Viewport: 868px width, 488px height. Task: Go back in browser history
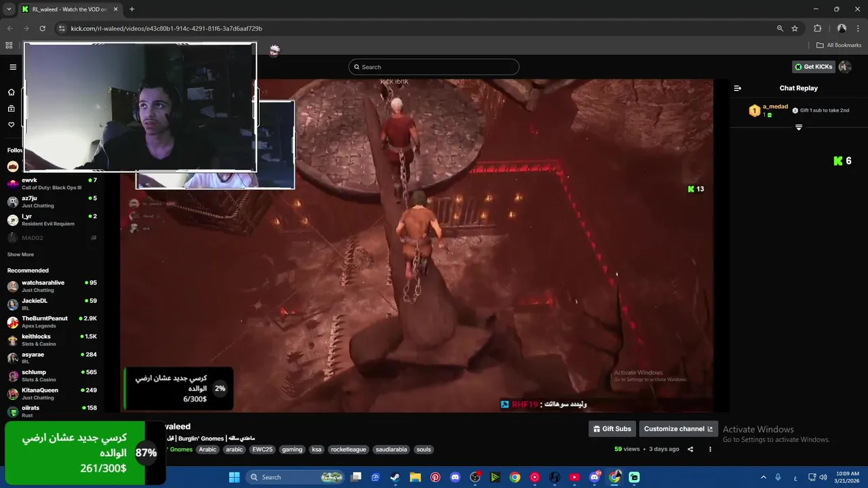click(9, 28)
